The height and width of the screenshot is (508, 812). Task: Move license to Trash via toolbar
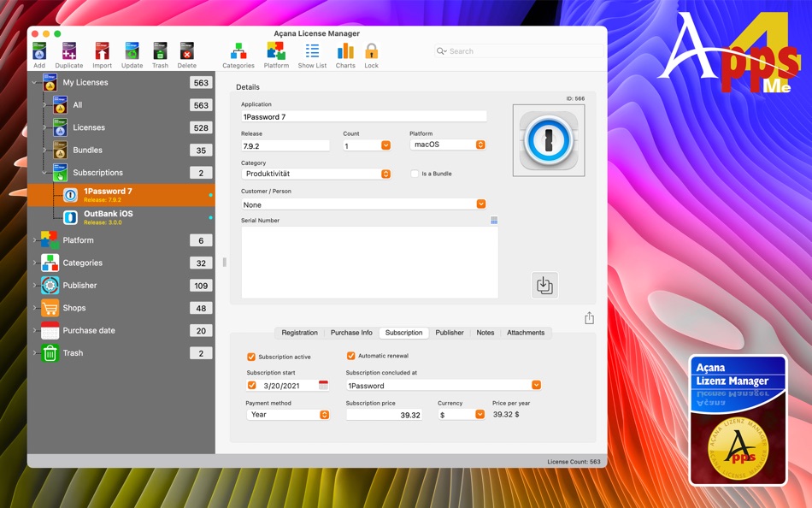(x=160, y=51)
